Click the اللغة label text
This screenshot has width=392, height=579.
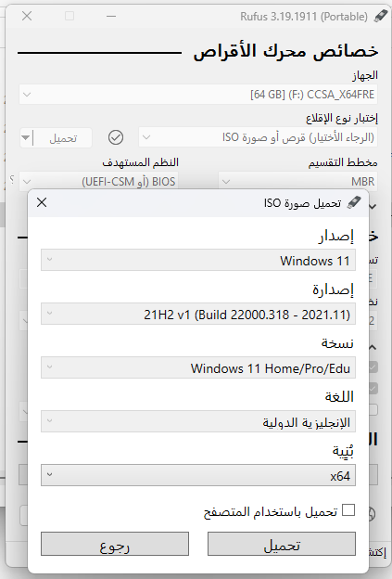(x=339, y=397)
